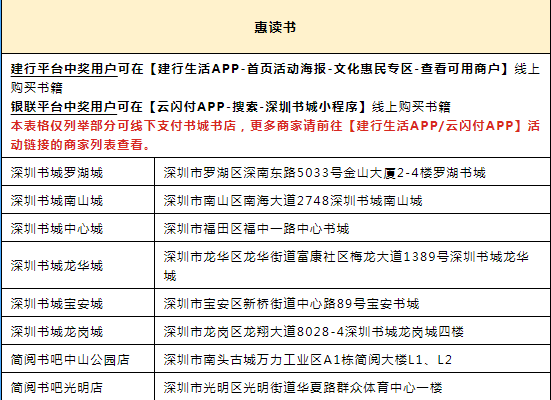Click the underlined 建行平台中奖用户 text

click(64, 69)
